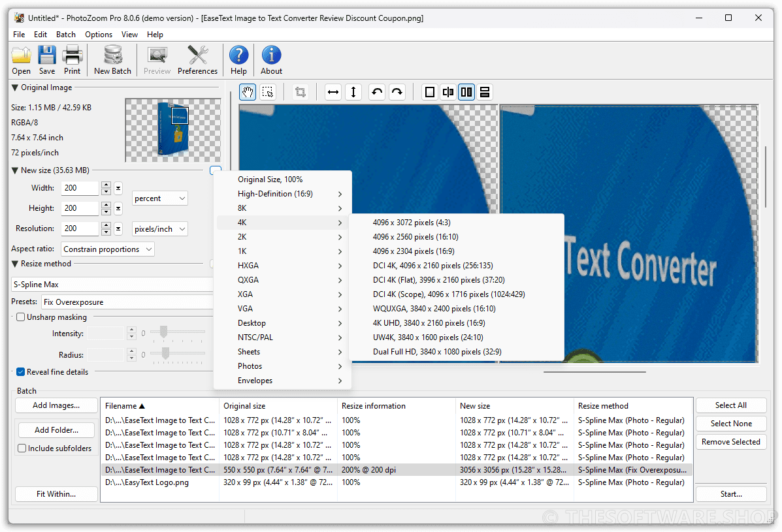
Task: Select the EasyText Logo.png batch row
Action: click(397, 482)
